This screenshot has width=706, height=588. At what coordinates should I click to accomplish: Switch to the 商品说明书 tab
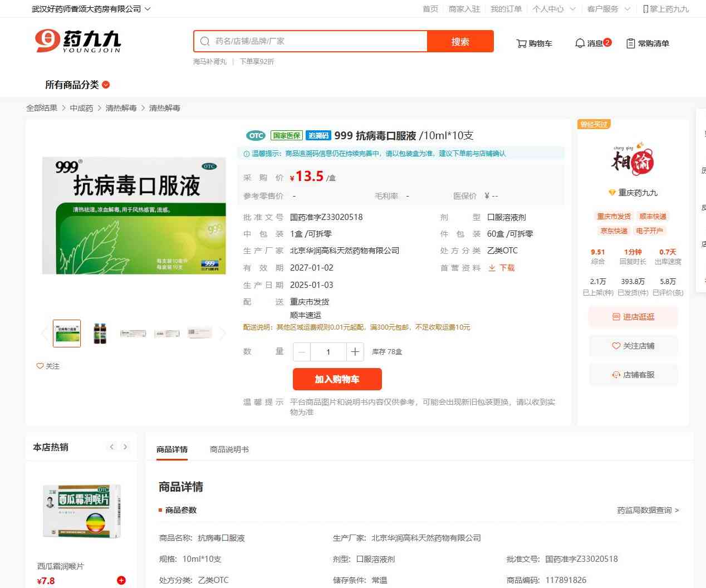[229, 449]
